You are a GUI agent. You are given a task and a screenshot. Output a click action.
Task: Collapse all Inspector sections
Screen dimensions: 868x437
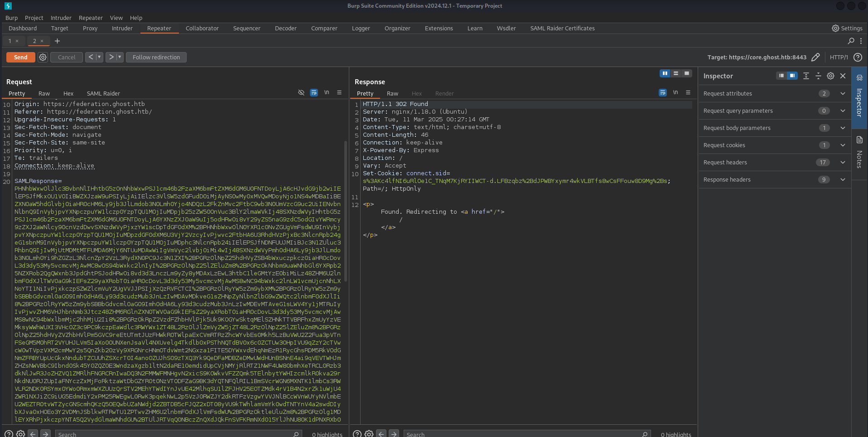click(x=818, y=76)
